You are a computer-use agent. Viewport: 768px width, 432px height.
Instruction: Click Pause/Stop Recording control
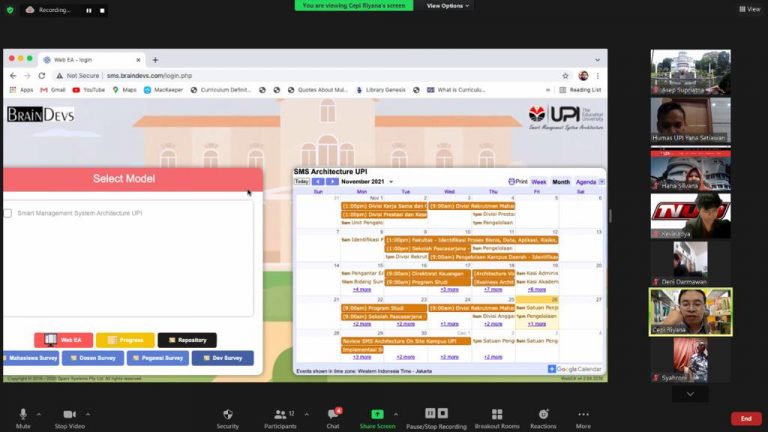pos(436,419)
